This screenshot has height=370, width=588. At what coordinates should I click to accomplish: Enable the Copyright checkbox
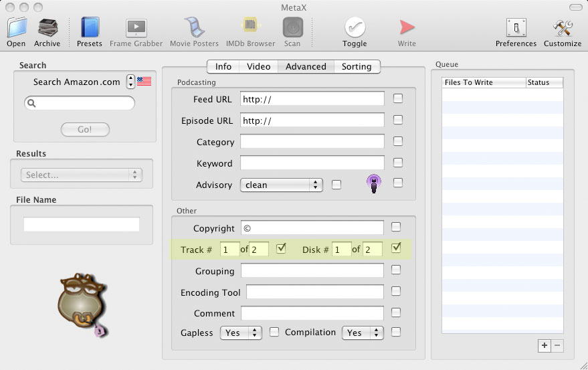point(395,227)
